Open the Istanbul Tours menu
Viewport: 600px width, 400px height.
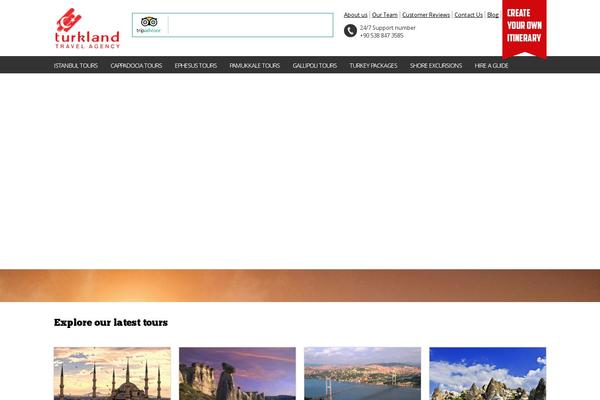(76, 65)
